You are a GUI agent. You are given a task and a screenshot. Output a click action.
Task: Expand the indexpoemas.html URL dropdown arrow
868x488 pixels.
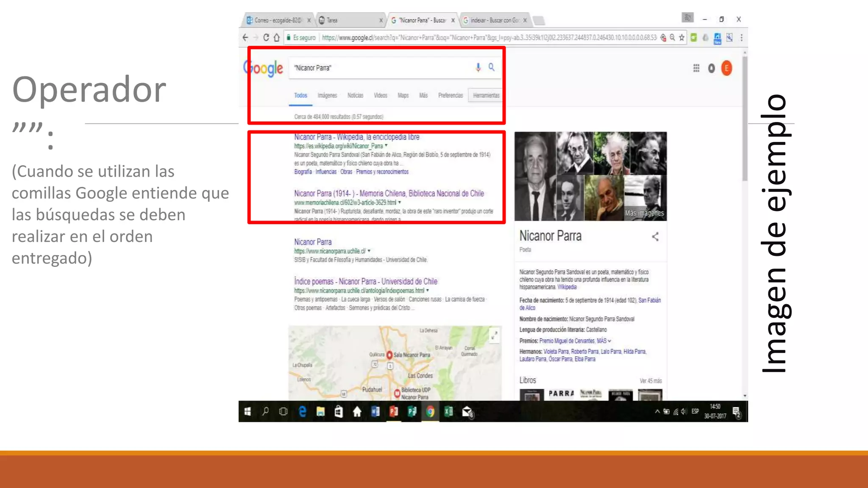click(427, 290)
